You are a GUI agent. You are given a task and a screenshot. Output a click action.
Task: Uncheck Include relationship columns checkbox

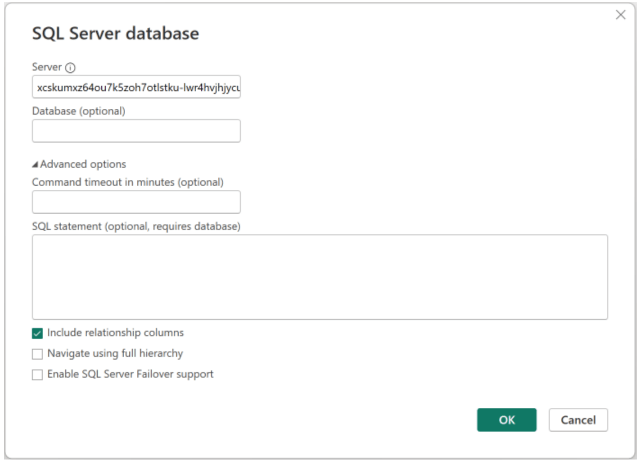(x=38, y=333)
